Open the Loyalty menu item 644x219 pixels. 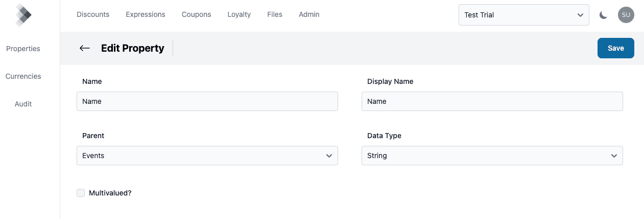click(239, 14)
